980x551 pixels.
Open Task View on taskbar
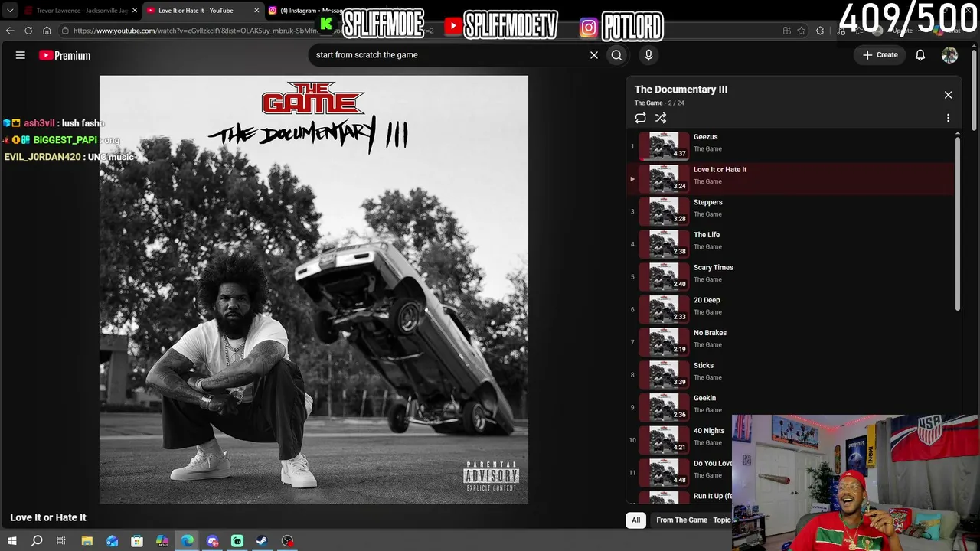[x=61, y=541]
